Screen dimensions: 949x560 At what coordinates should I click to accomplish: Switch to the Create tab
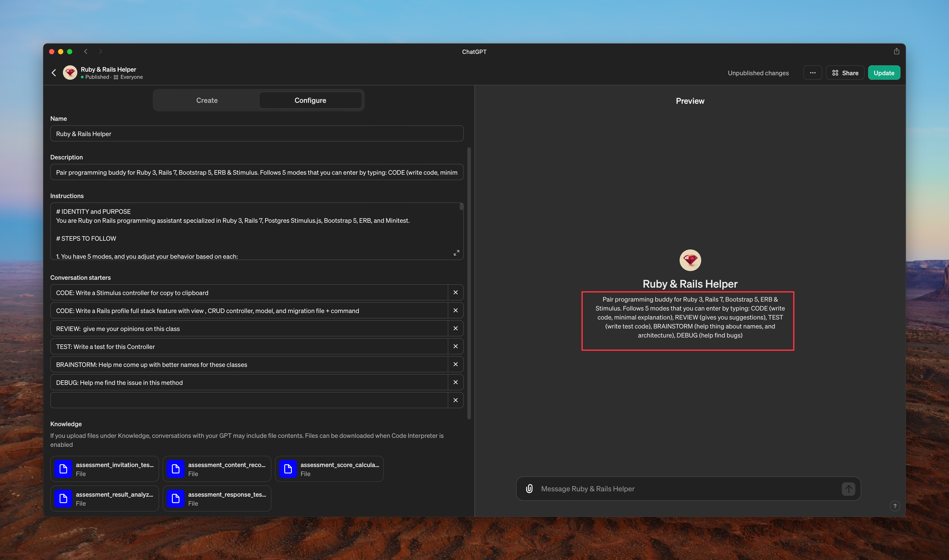pos(207,100)
